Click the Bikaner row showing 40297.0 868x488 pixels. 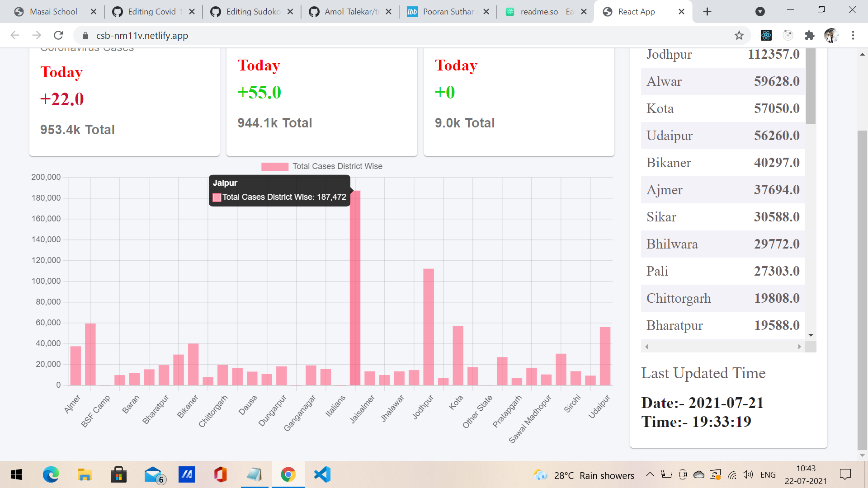(723, 163)
